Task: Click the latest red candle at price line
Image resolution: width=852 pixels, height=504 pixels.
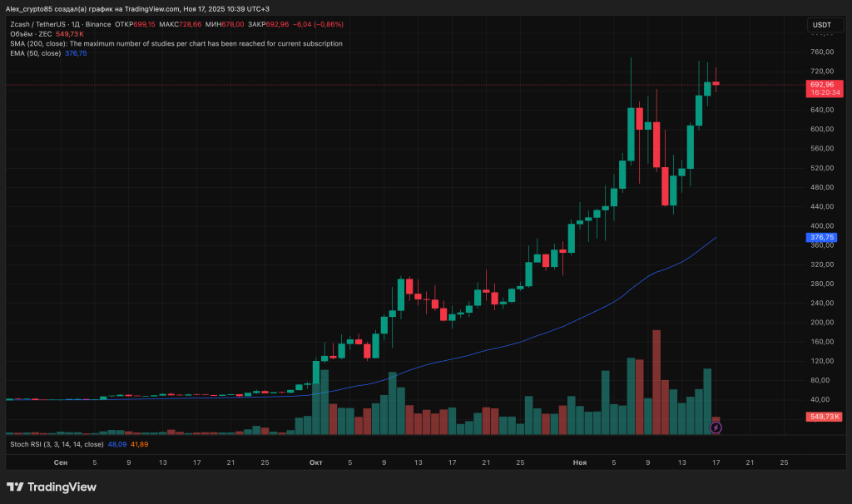Action: [716, 83]
